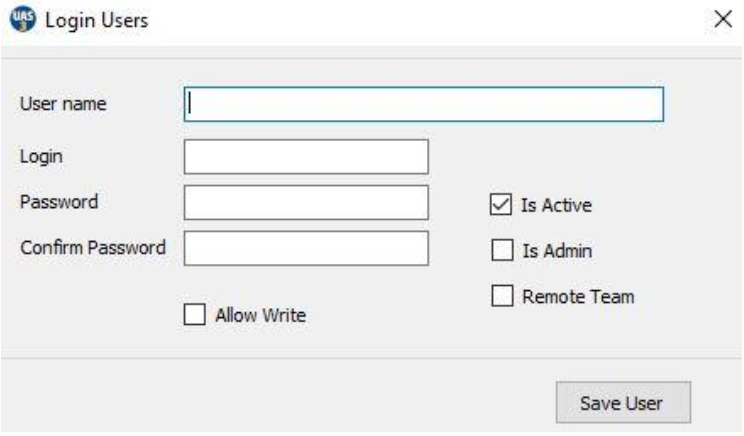Viewport: 744px width, 436px height.
Task: Place cursor in Confirm Password field
Action: click(306, 248)
